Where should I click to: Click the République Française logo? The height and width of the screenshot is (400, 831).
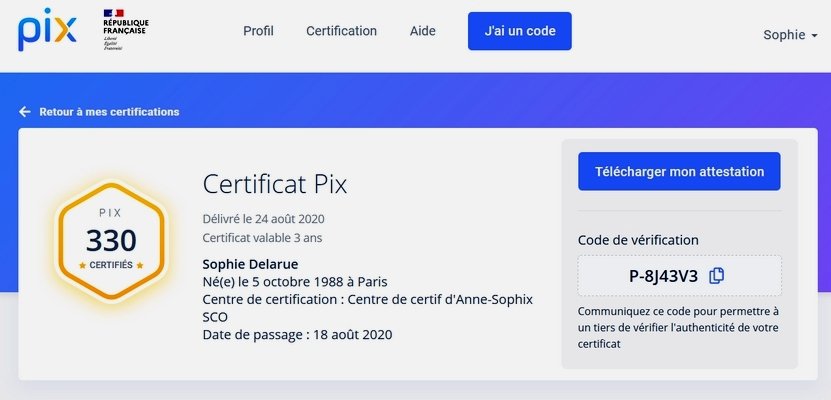(126, 30)
